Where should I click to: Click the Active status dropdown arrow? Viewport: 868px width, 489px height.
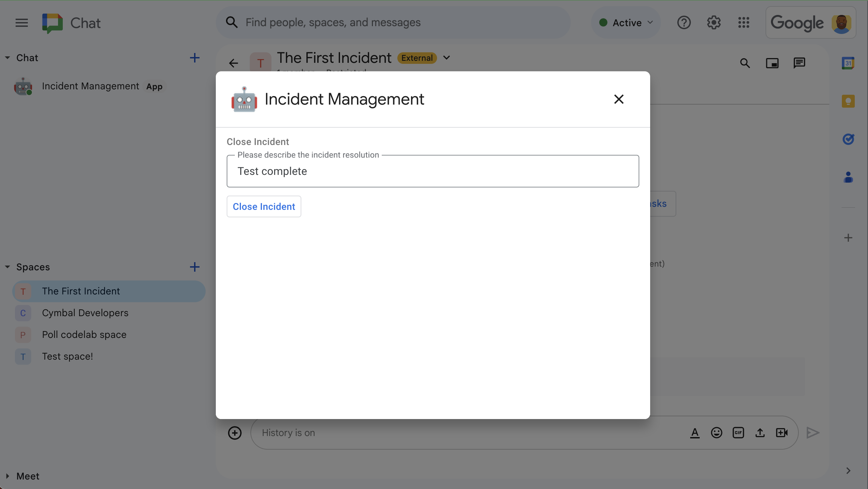tap(649, 22)
